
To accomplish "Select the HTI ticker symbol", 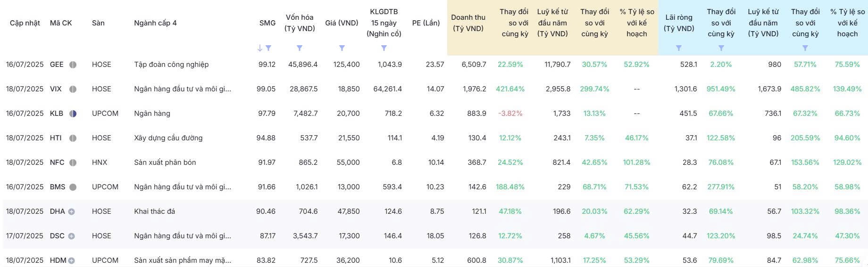I will [56, 138].
